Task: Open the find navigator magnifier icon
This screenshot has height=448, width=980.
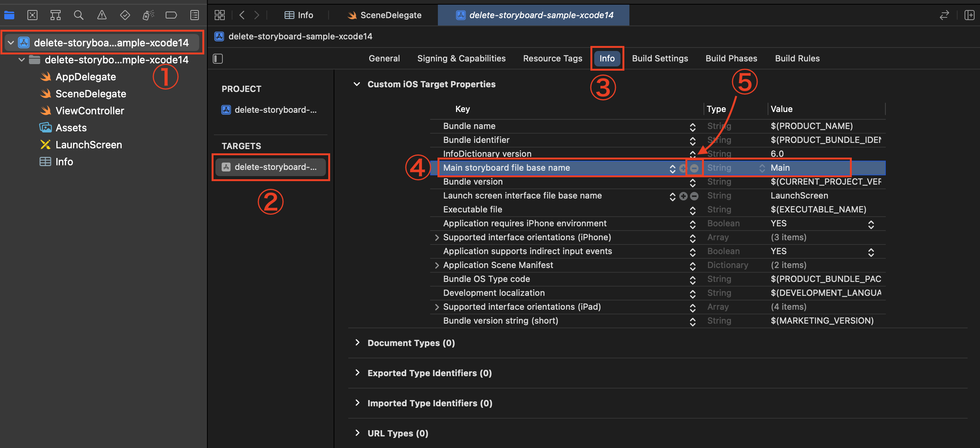Action: click(79, 15)
